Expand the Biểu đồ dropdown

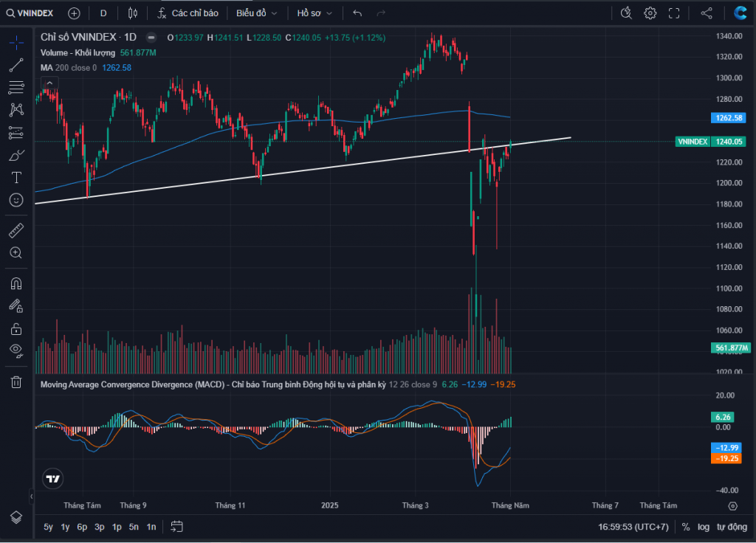tap(256, 13)
